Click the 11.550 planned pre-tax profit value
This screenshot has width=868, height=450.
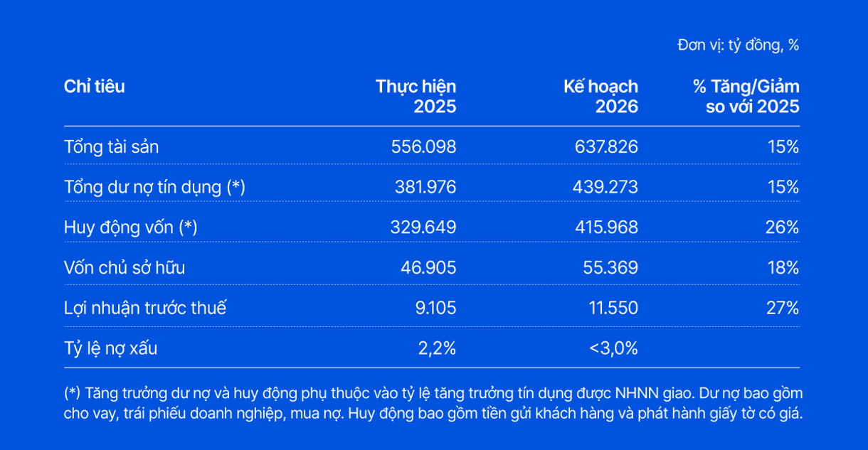click(611, 308)
